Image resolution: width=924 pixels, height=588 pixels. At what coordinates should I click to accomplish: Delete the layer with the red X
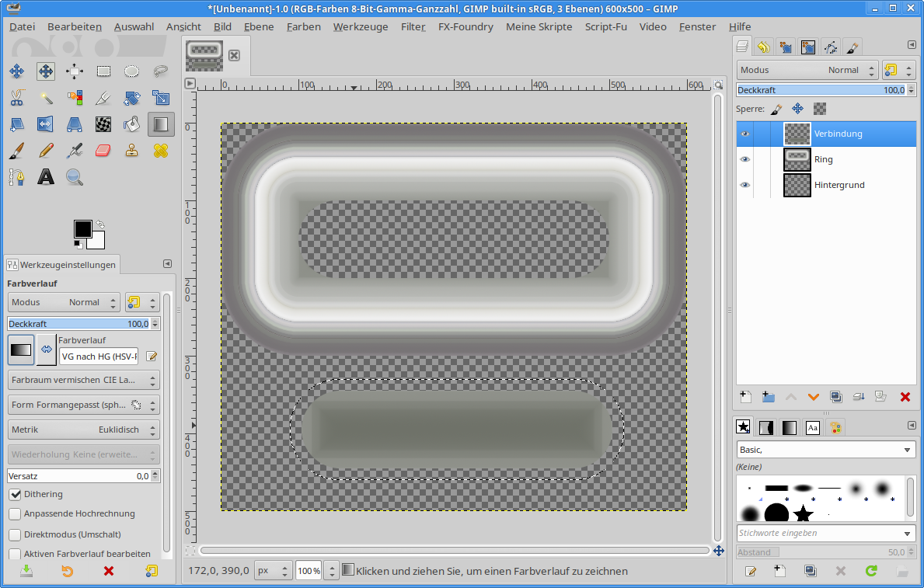pos(905,397)
